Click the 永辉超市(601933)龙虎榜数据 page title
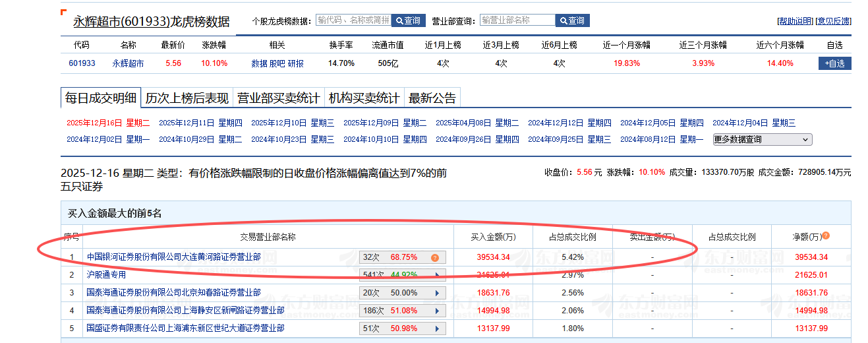This screenshot has height=343, width=868. pyautogui.click(x=151, y=22)
